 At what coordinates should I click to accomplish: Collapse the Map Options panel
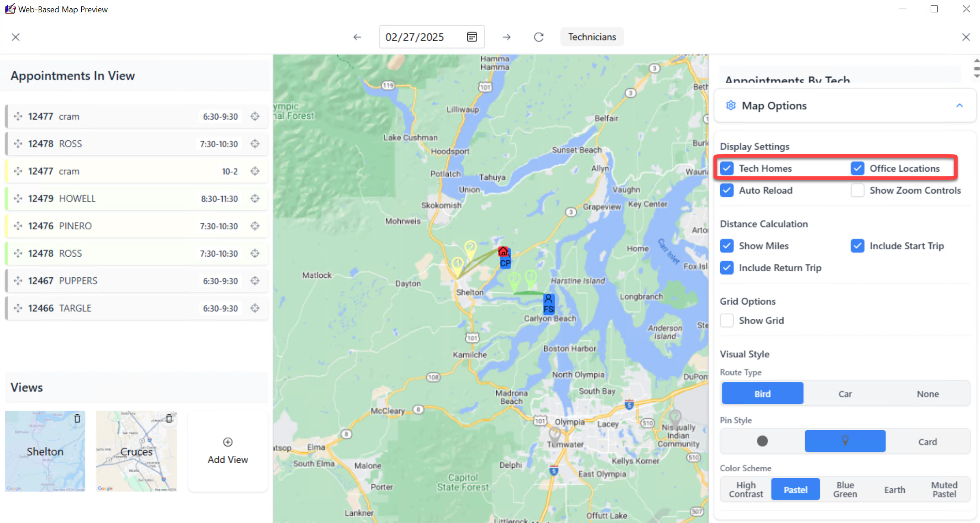[959, 106]
